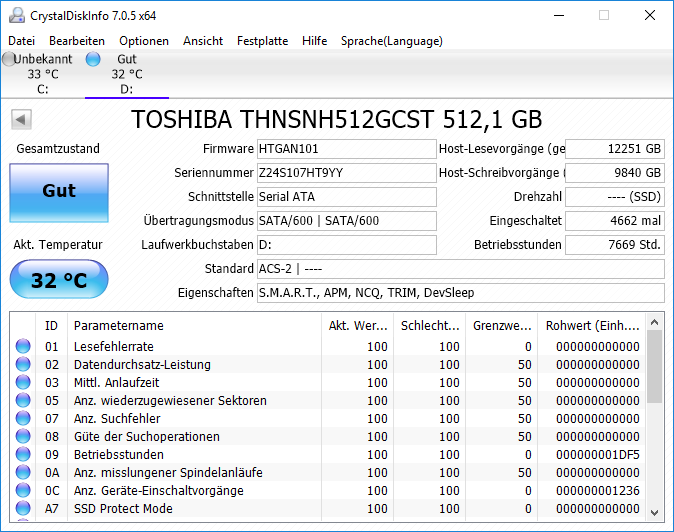Open the Hilfe menu
The height and width of the screenshot is (532, 674).
315,41
